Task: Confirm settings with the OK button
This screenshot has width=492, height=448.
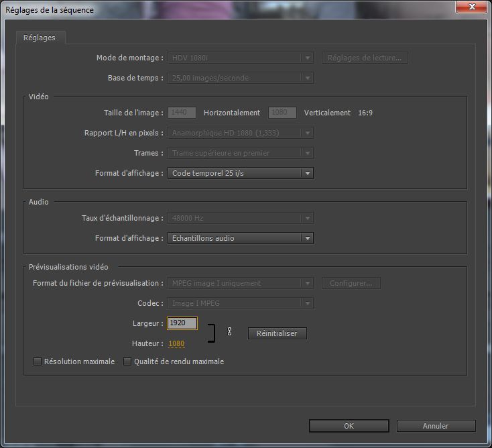Action: click(x=349, y=426)
